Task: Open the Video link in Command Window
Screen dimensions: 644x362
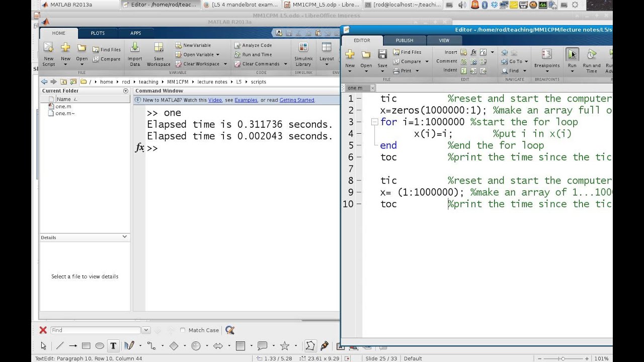Action: [215, 100]
